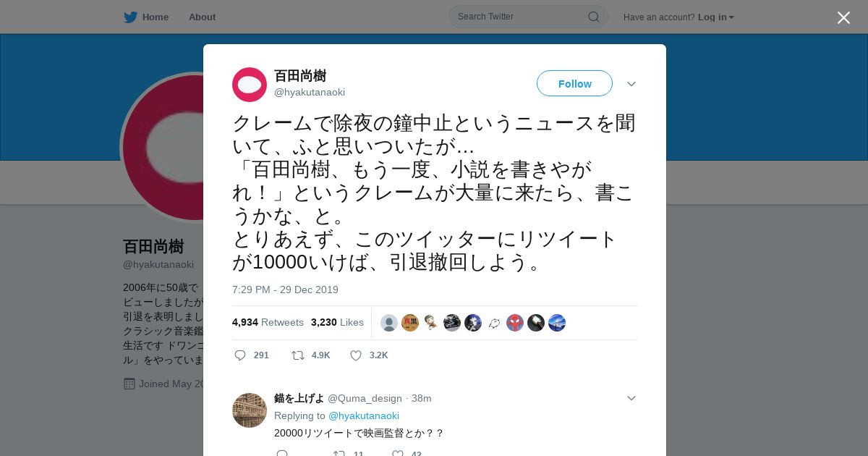Like the tweet via heart icon 3.2K
This screenshot has height=456, width=868.
tap(356, 355)
